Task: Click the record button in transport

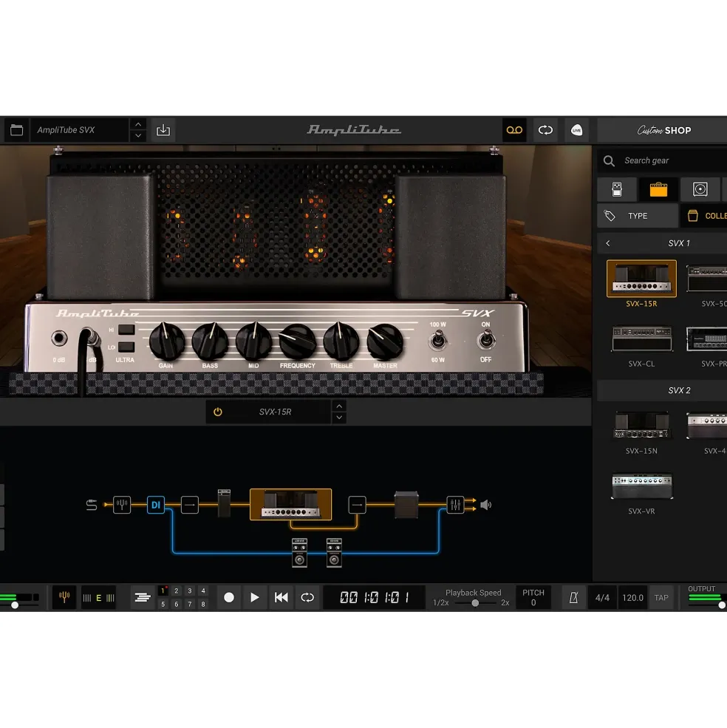Action: 229,597
